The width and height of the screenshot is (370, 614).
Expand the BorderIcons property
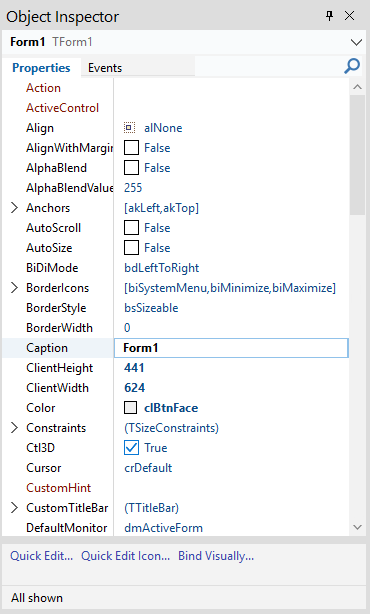(x=14, y=288)
